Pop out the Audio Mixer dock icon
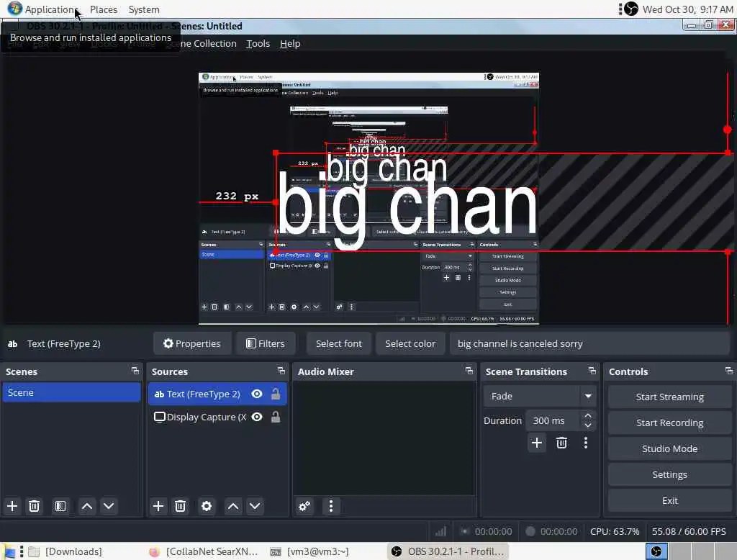This screenshot has width=737, height=560. click(x=469, y=371)
